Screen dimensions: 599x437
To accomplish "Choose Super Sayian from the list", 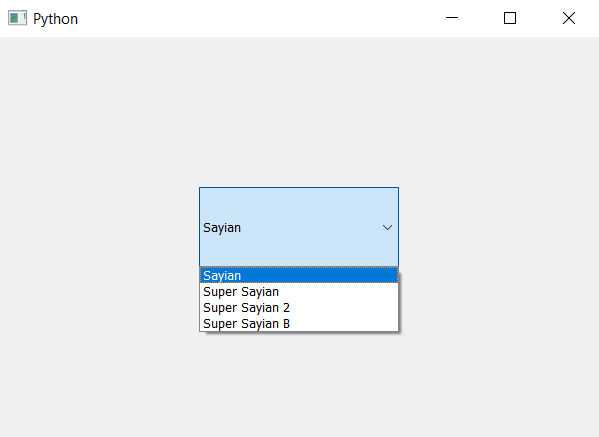I will tap(299, 291).
